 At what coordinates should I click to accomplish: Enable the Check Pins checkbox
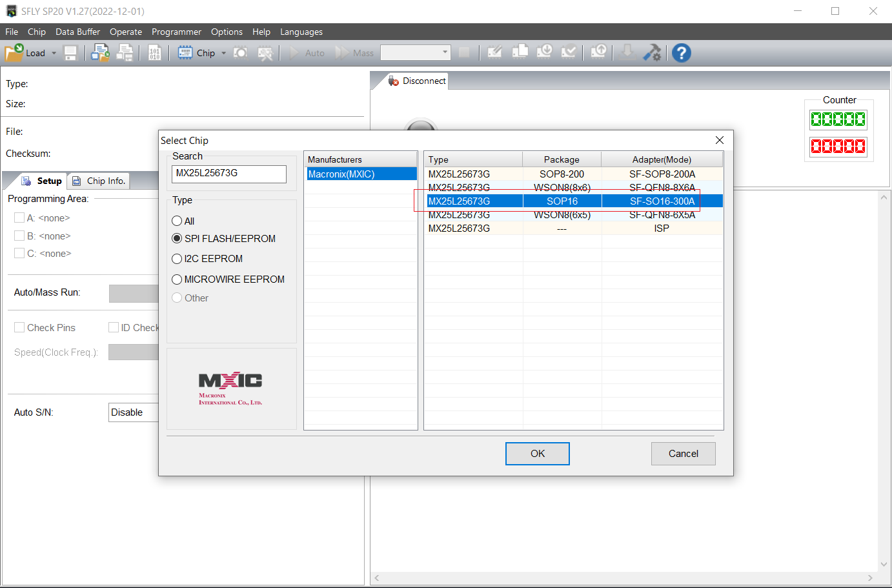click(x=19, y=327)
